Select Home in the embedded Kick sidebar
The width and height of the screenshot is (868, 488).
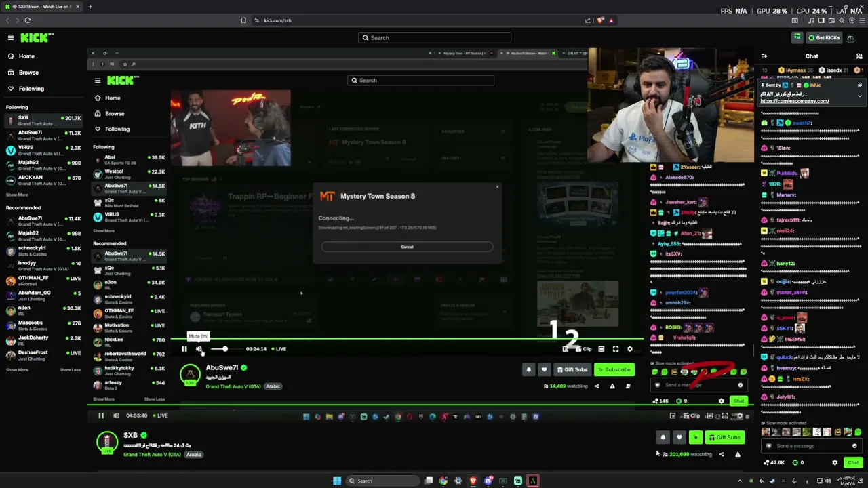[107, 98]
